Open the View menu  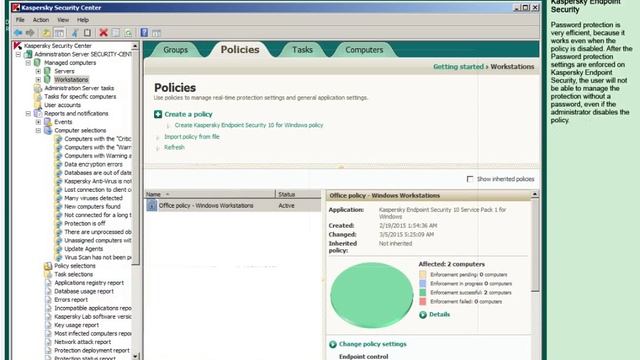63,20
